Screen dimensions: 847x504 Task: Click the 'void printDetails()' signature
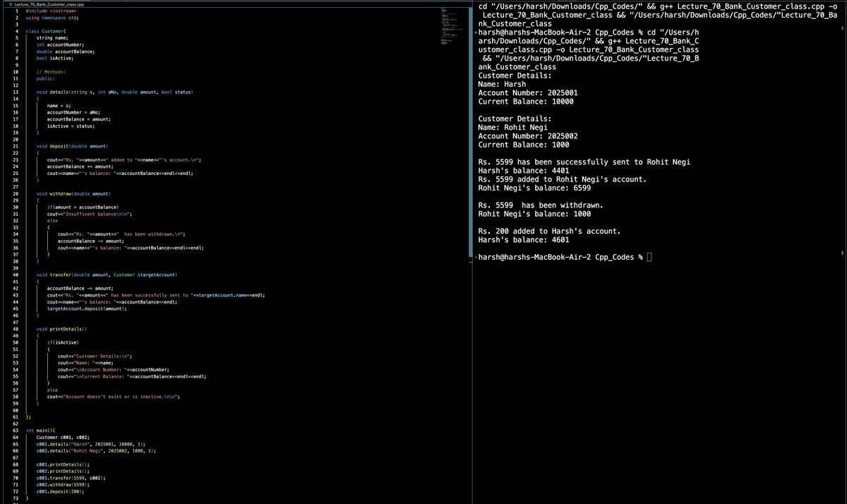point(61,329)
